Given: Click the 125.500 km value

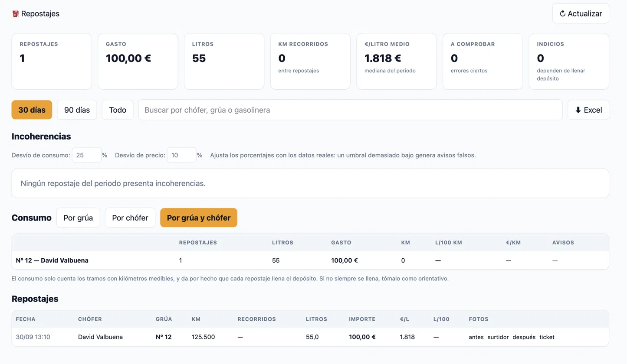Looking at the screenshot, I should 203,337.
